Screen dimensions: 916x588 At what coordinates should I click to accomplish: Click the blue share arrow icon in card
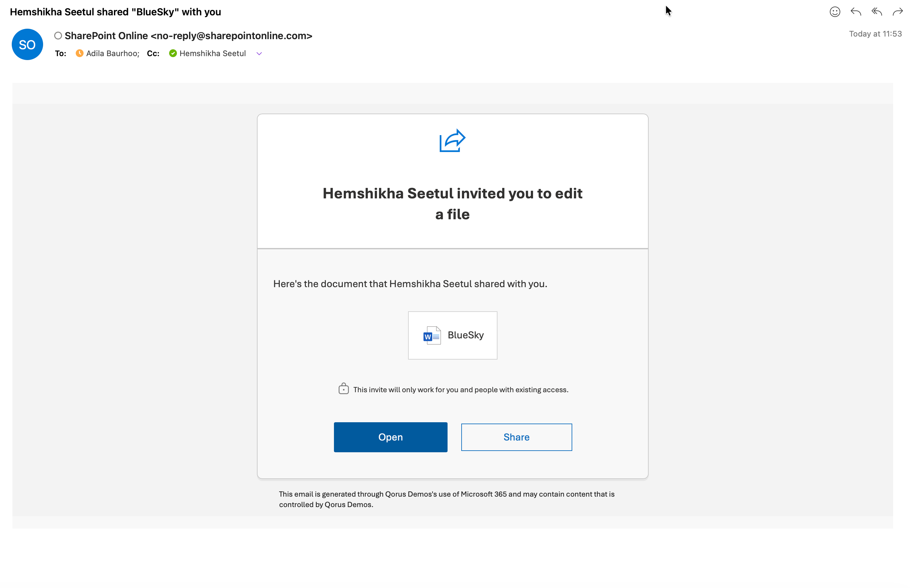(452, 141)
